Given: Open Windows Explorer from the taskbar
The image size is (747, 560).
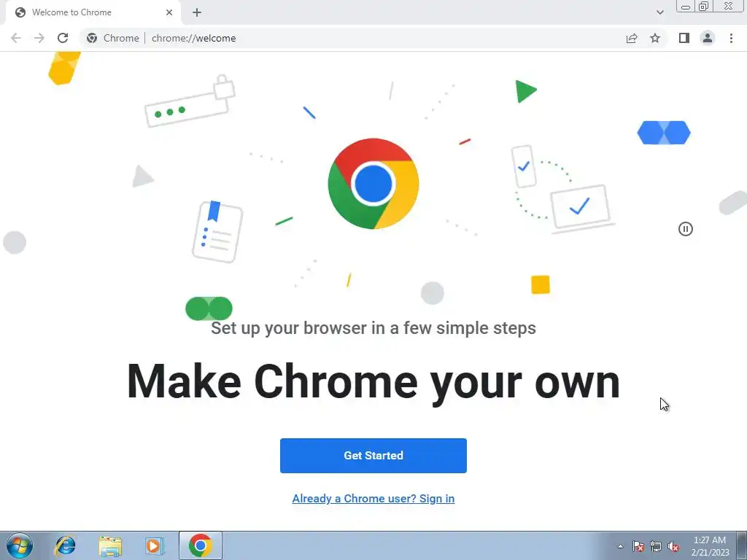Looking at the screenshot, I should coord(110,545).
